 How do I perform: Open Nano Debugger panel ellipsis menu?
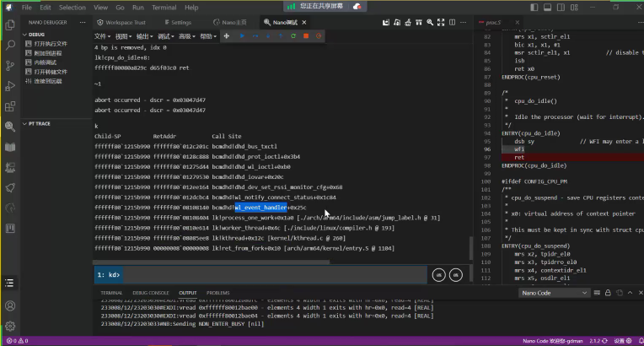[x=83, y=23]
